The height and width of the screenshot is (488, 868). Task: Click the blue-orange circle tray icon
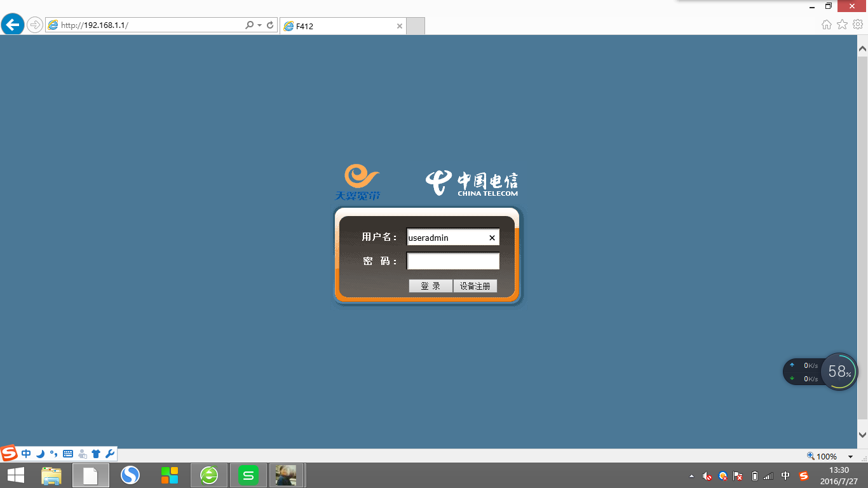pyautogui.click(x=722, y=476)
